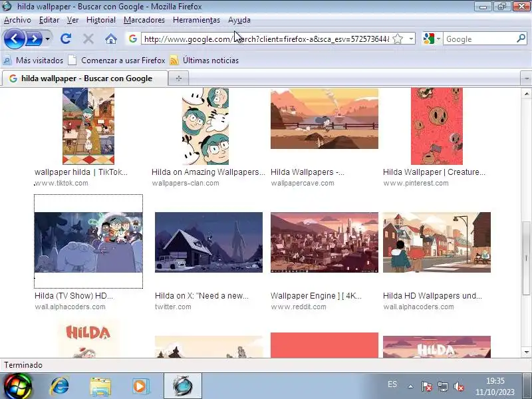Click the wallpaper hilda | TikTok title link
The image size is (532, 399).
tap(81, 172)
